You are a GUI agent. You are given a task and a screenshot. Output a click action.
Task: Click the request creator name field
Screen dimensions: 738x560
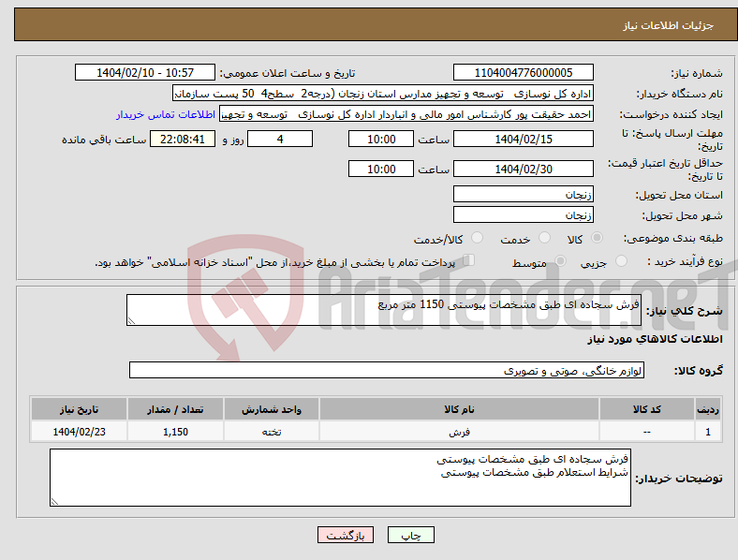click(x=406, y=114)
